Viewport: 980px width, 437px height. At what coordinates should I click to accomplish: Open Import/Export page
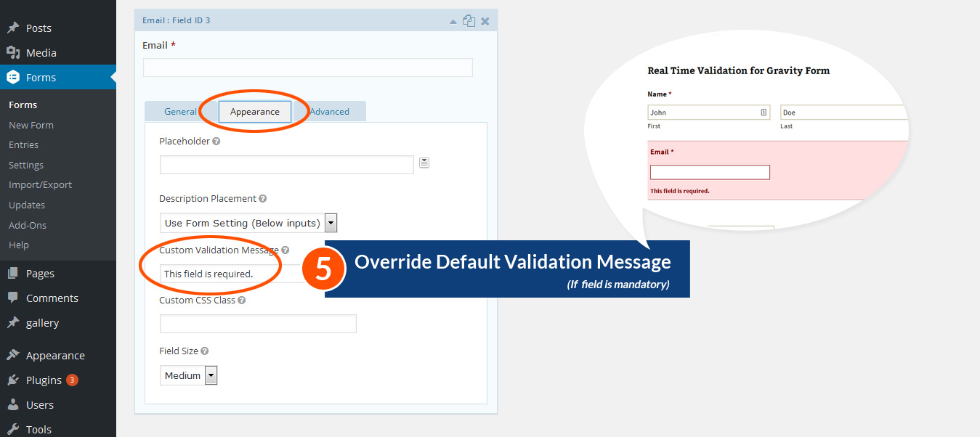coord(41,185)
